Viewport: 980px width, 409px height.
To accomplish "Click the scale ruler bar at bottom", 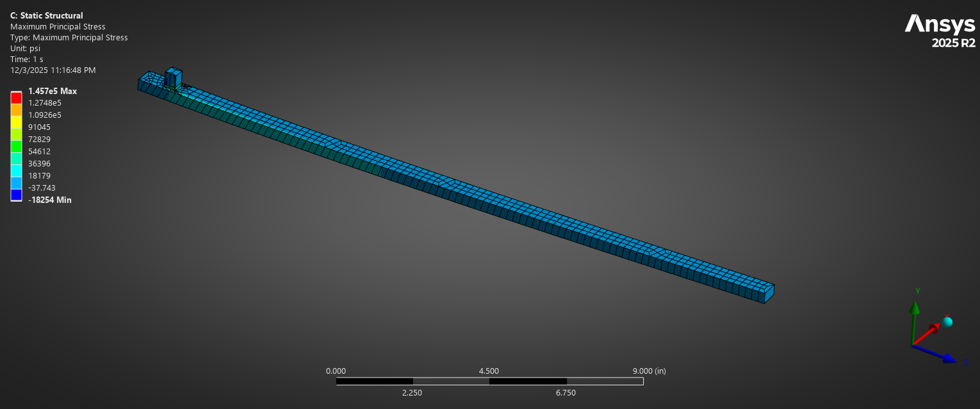I will (x=489, y=381).
